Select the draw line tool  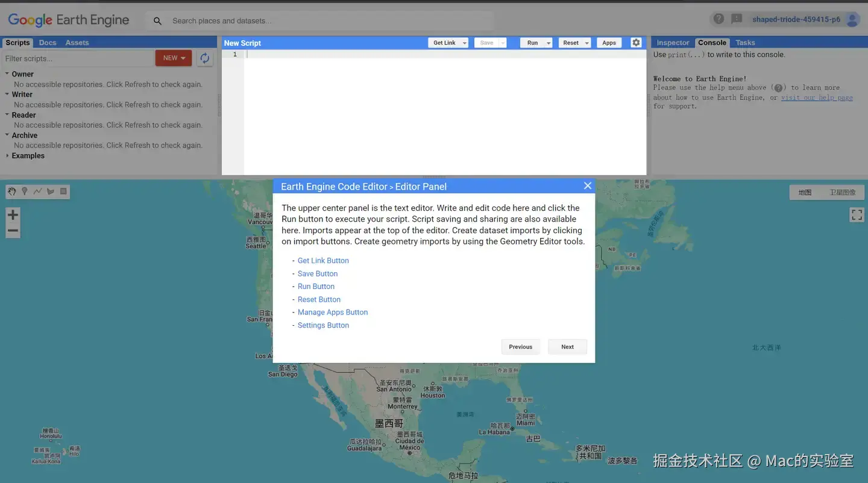(37, 192)
